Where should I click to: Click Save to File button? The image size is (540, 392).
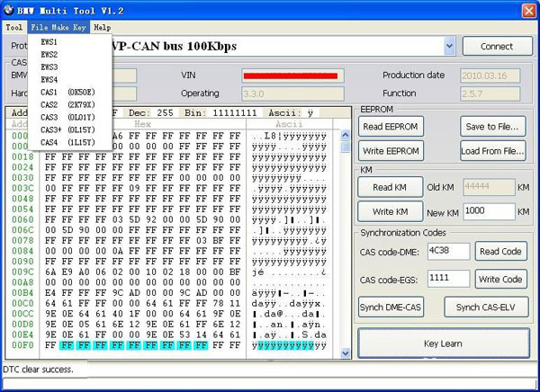[x=492, y=126]
